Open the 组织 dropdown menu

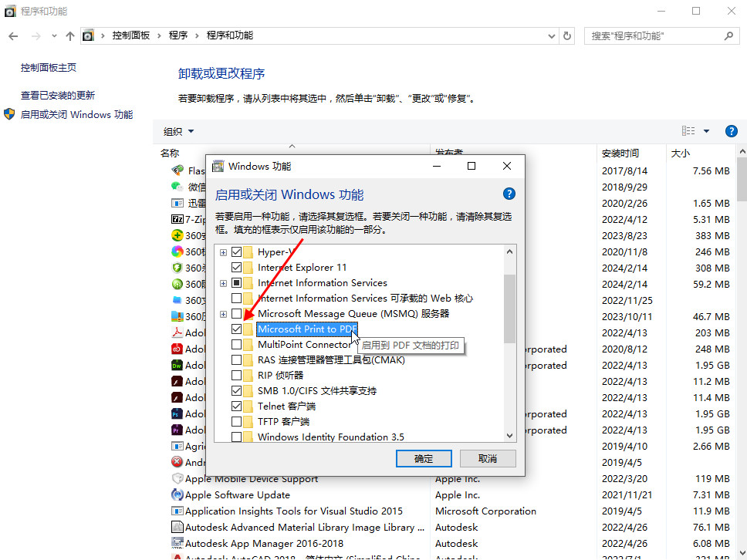coord(179,131)
